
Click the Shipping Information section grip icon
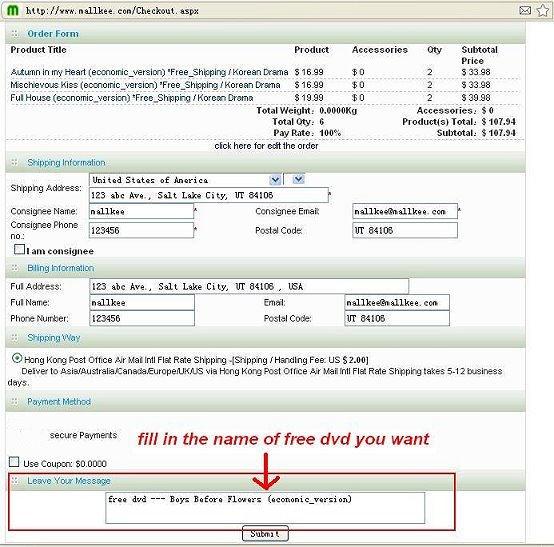(x=14, y=162)
